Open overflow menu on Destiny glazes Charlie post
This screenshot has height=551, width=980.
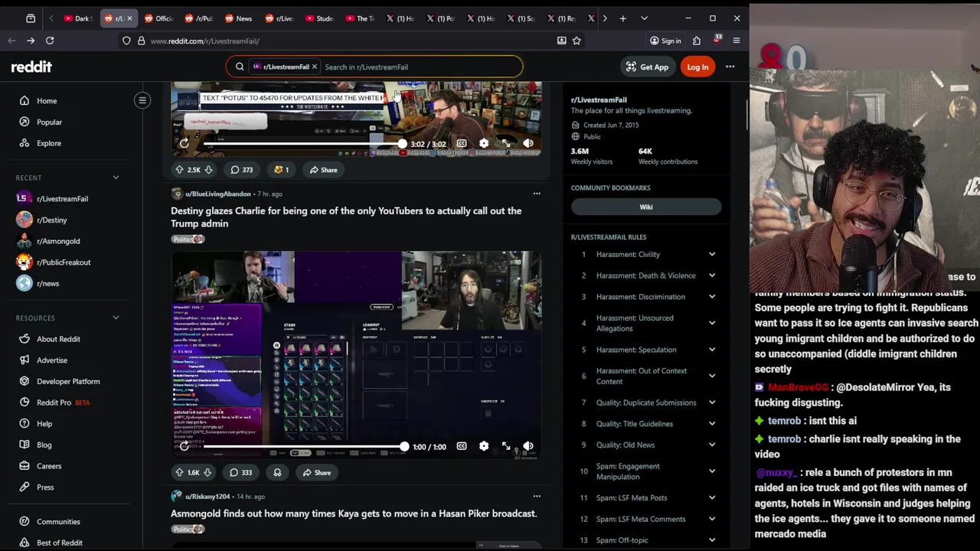[537, 194]
